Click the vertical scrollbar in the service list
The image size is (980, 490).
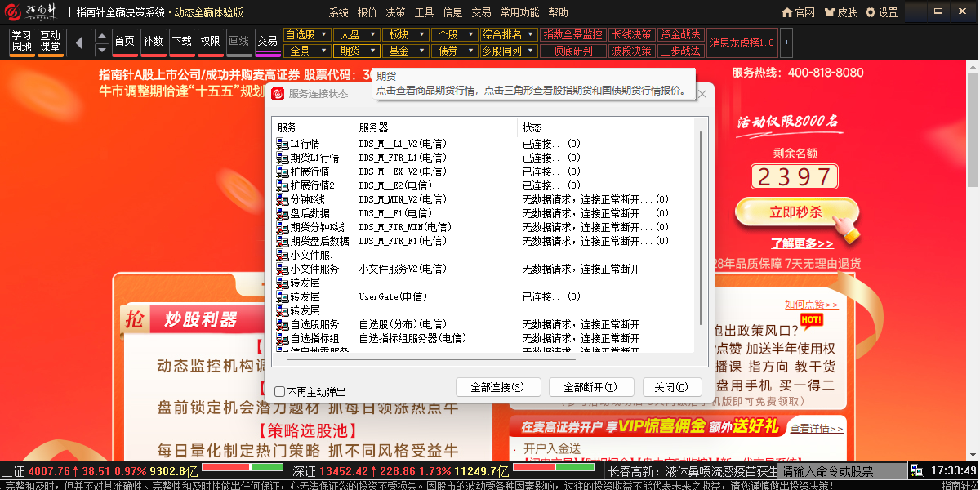point(700,229)
